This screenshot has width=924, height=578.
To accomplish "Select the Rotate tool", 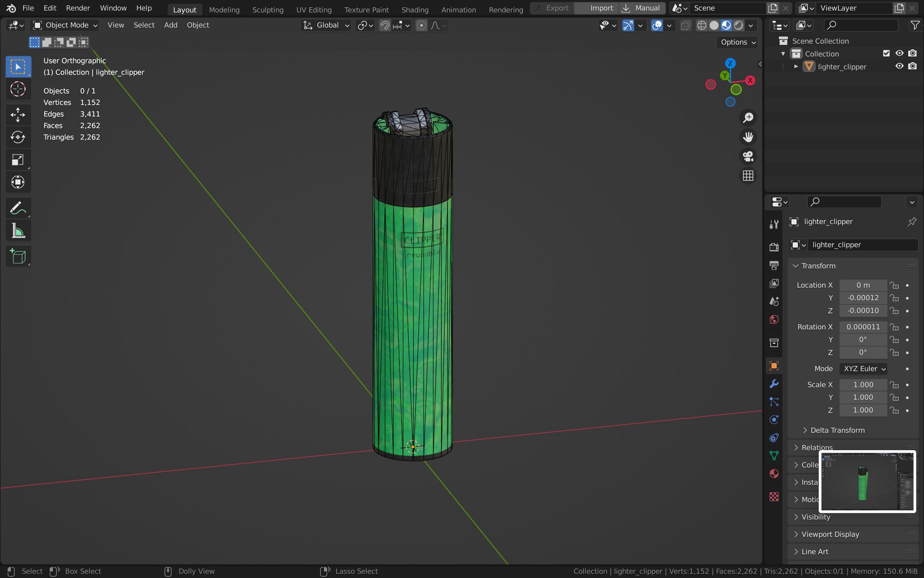I will point(18,137).
